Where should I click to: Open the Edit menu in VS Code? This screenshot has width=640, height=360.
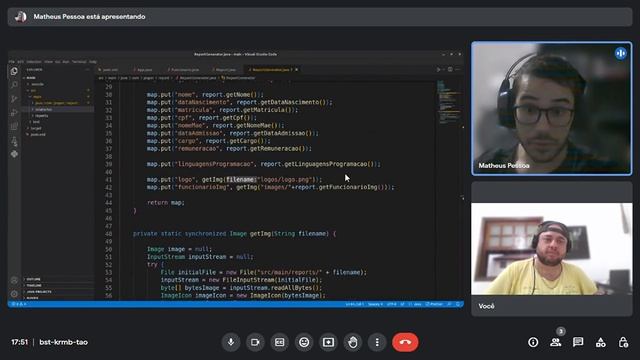(20, 62)
